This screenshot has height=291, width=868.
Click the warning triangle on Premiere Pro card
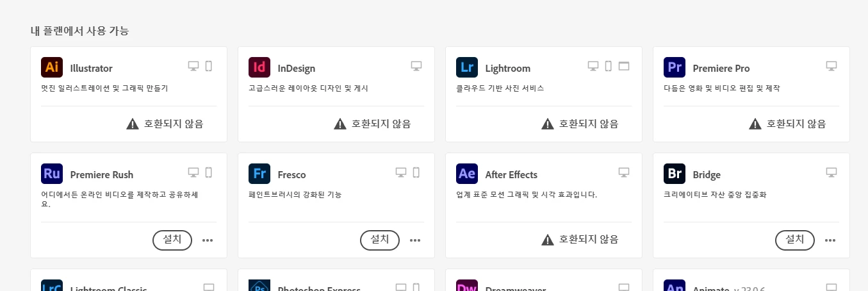pos(755,124)
